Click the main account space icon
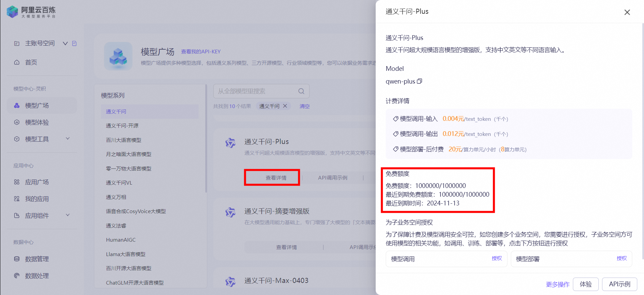The height and width of the screenshot is (295, 644). [x=17, y=43]
